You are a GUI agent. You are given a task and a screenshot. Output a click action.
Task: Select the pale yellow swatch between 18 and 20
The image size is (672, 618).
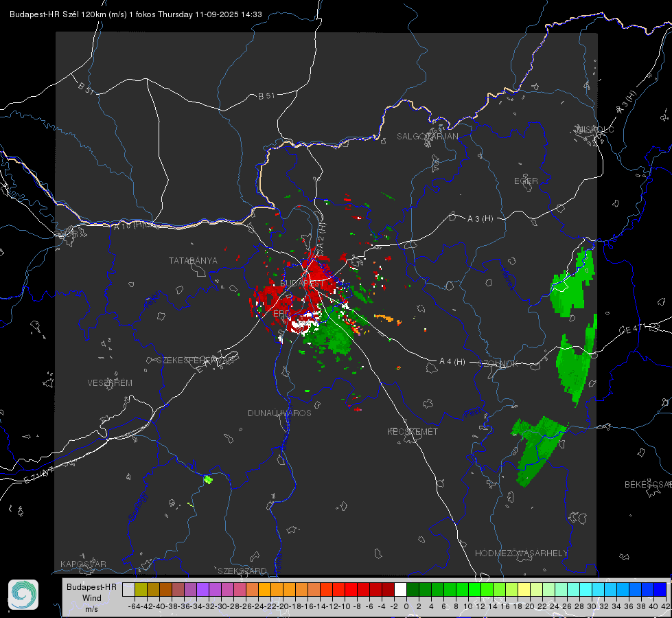(x=524, y=589)
